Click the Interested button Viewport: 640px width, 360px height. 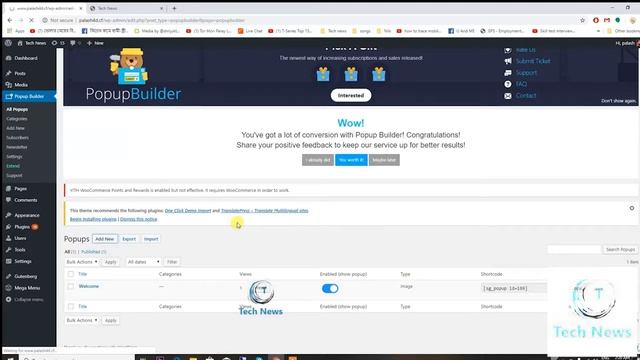(x=351, y=96)
